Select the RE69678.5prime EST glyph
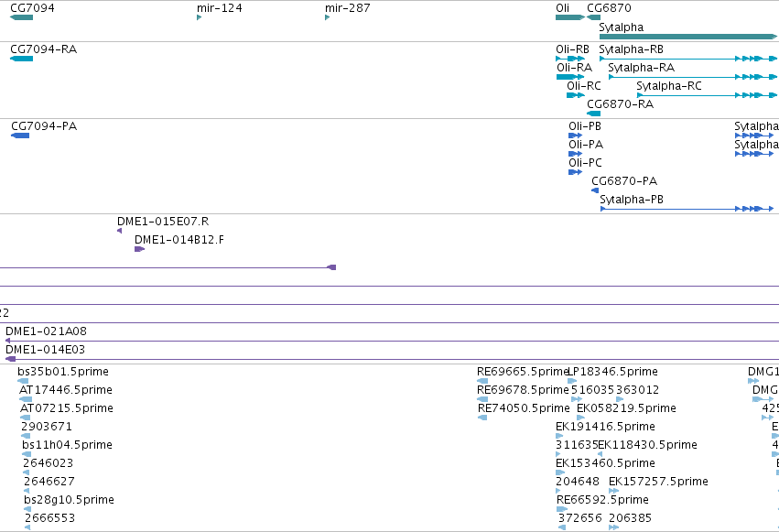Image resolution: width=779 pixels, height=532 pixels. (482, 399)
